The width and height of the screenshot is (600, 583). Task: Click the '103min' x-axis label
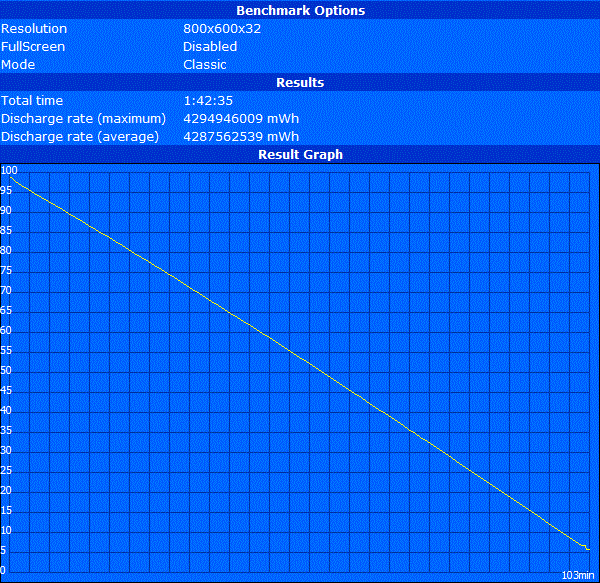click(578, 575)
